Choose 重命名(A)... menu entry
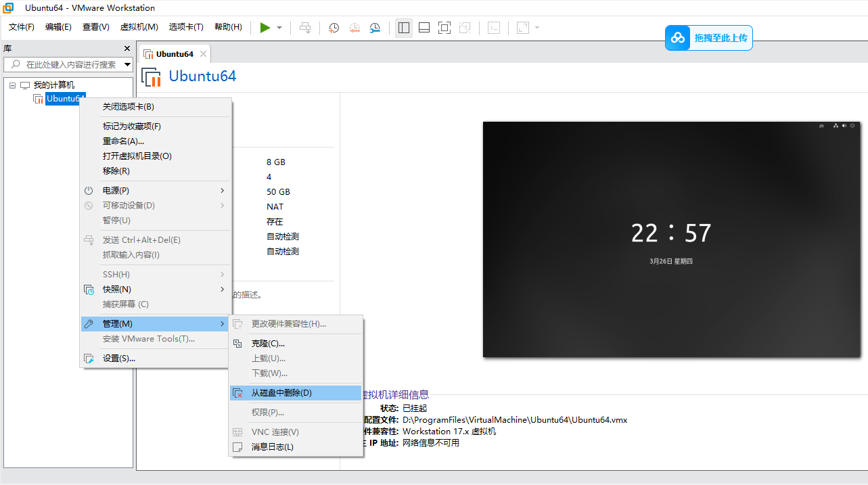 (x=156, y=141)
